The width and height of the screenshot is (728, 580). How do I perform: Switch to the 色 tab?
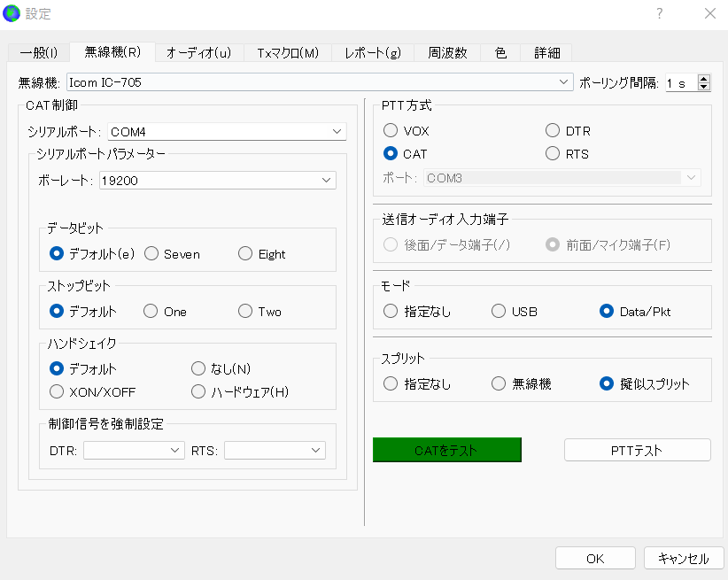pos(500,53)
